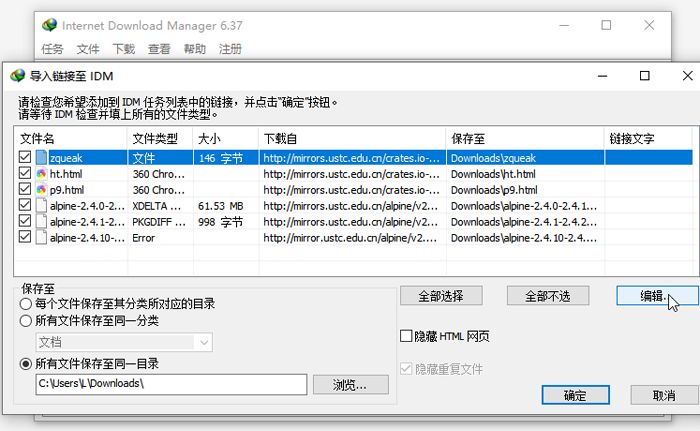
Task: Open the 文档 category dropdown
Action: click(124, 343)
